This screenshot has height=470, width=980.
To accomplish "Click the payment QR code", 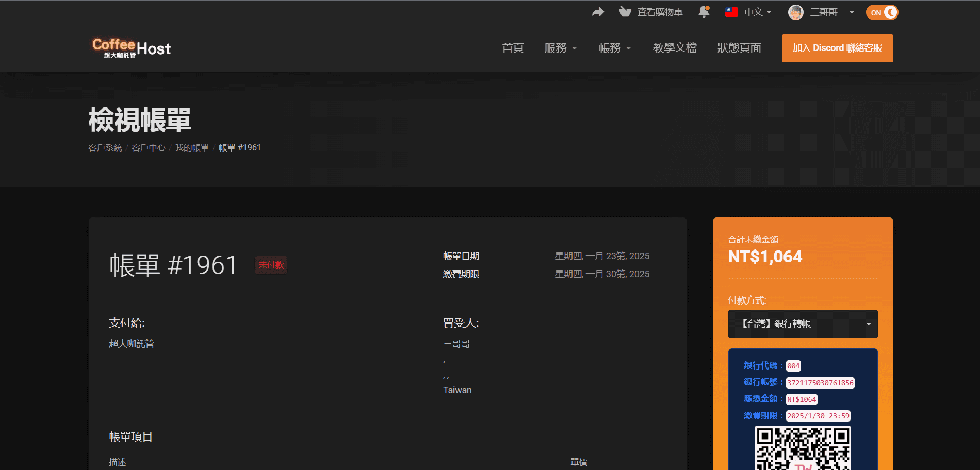I will point(803,448).
